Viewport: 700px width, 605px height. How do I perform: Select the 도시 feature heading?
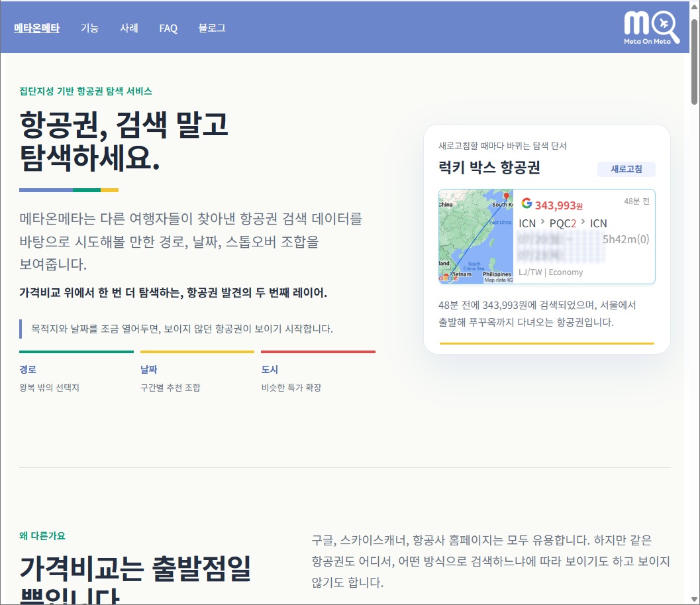click(270, 370)
